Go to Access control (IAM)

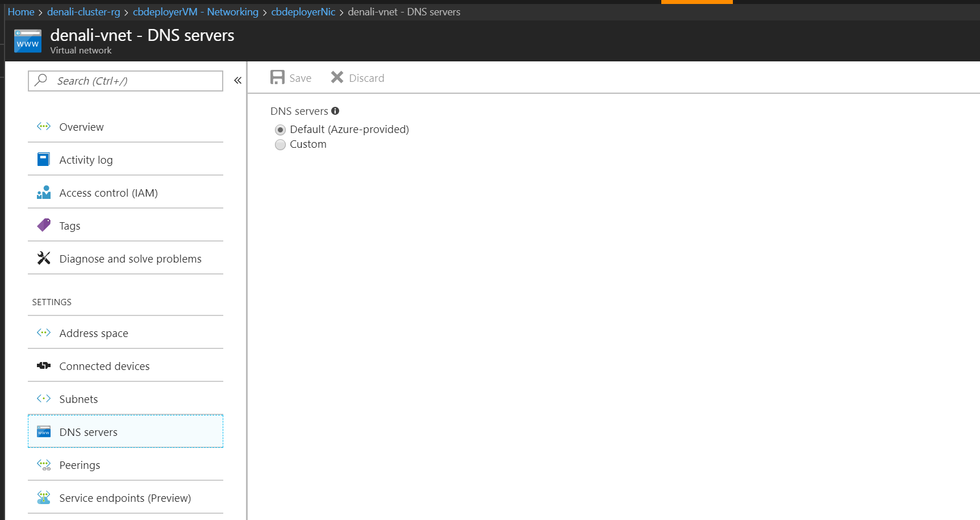pos(126,193)
